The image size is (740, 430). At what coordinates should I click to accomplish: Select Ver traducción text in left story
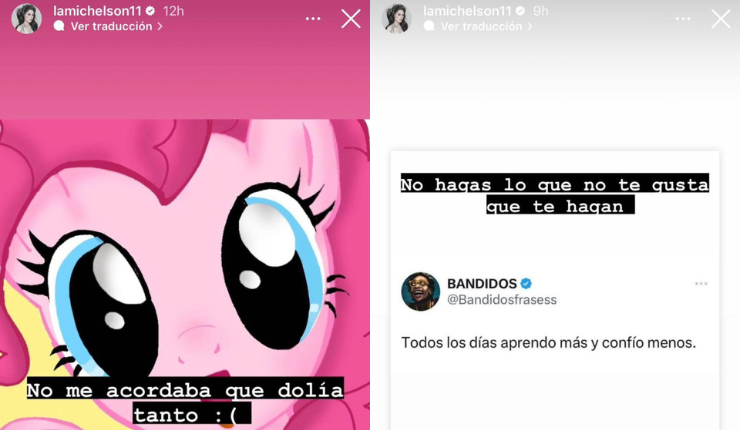(111, 26)
